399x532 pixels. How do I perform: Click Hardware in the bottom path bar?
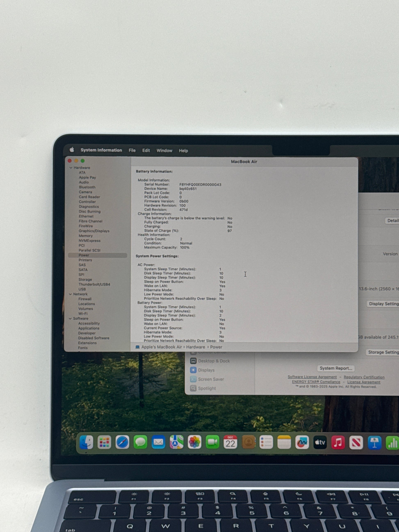pos(195,347)
